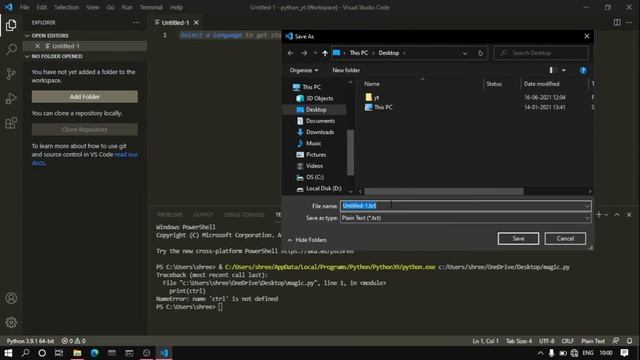640x360 pixels.
Task: Open view options dropdown arrow
Action: pyautogui.click(x=564, y=70)
